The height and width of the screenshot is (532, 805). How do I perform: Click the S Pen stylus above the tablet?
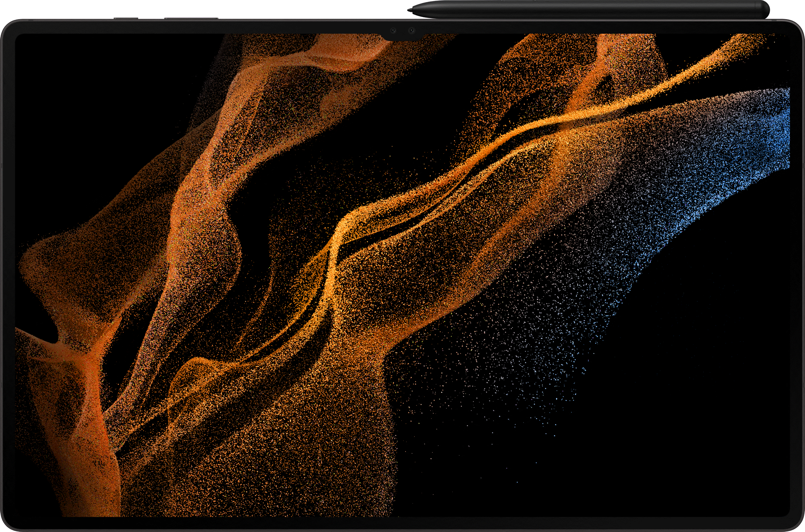point(588,9)
